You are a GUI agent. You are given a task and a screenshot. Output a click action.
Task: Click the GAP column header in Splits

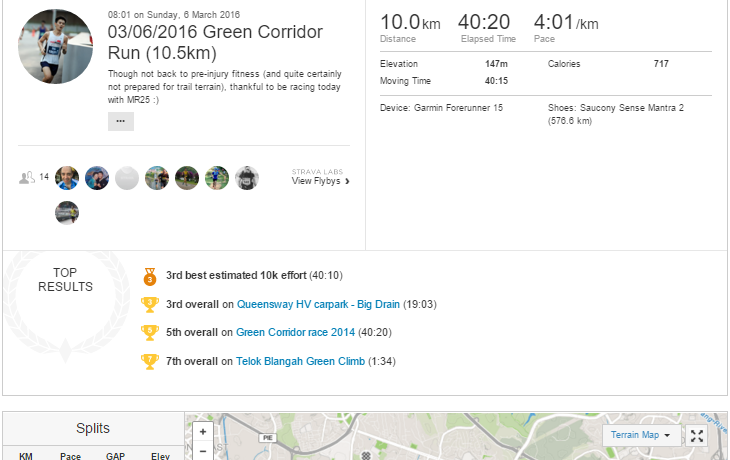point(115,456)
